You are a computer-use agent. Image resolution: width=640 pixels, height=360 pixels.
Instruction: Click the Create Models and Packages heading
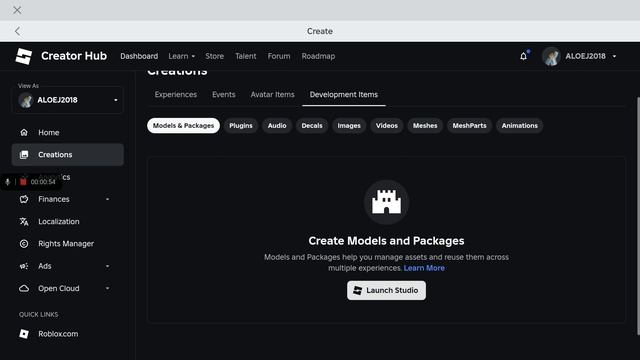(x=386, y=241)
